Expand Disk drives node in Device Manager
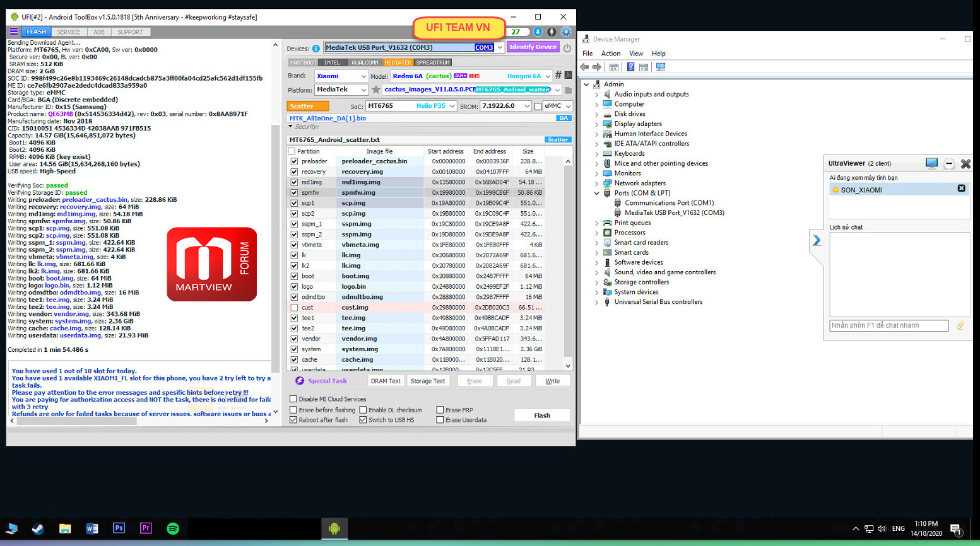Viewport: 980px width, 546px height. click(596, 114)
